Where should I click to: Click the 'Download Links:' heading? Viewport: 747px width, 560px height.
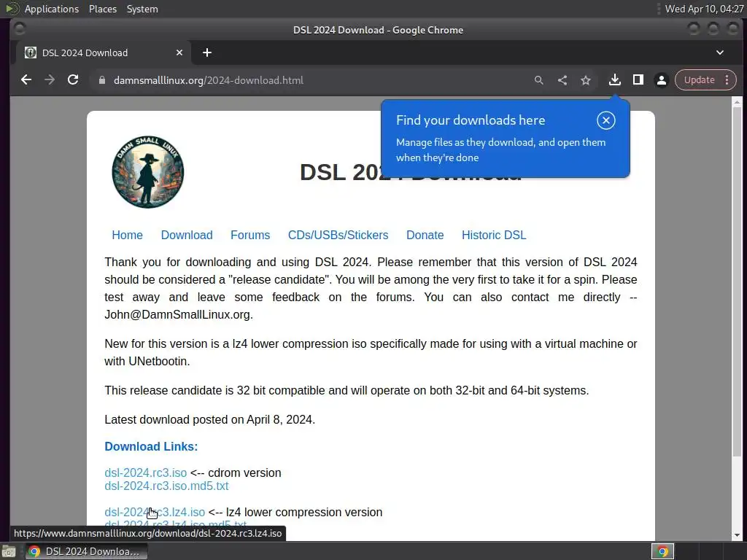[151, 447]
